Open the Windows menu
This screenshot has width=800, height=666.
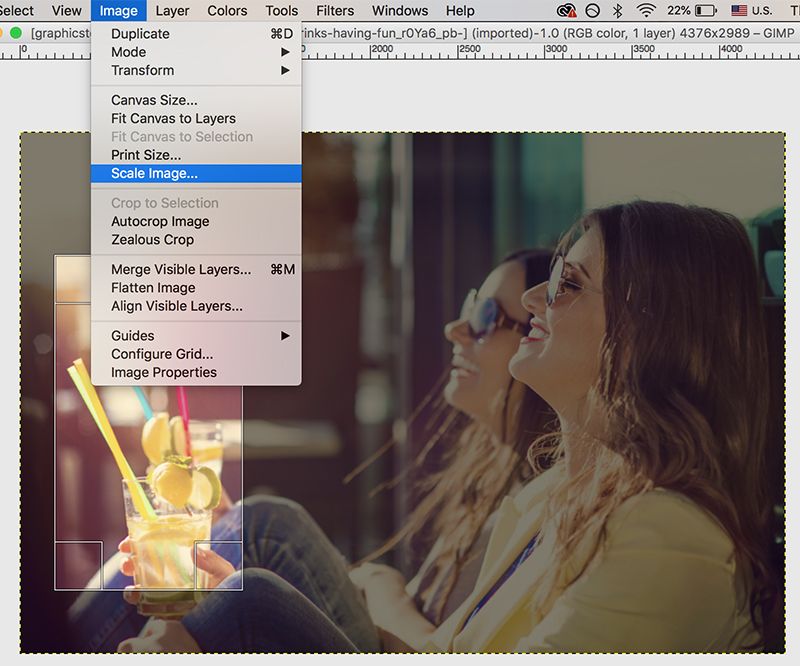tap(399, 11)
